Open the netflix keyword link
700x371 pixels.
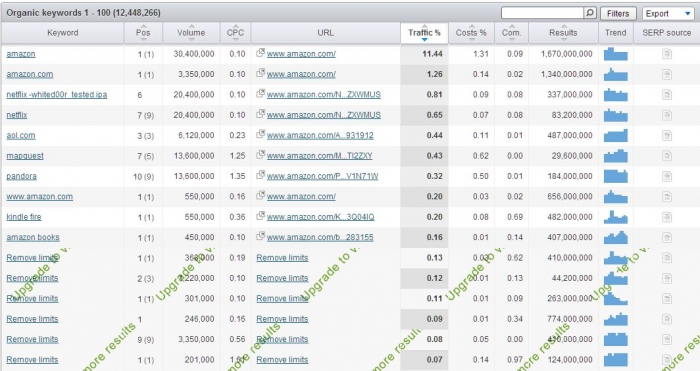[17, 115]
